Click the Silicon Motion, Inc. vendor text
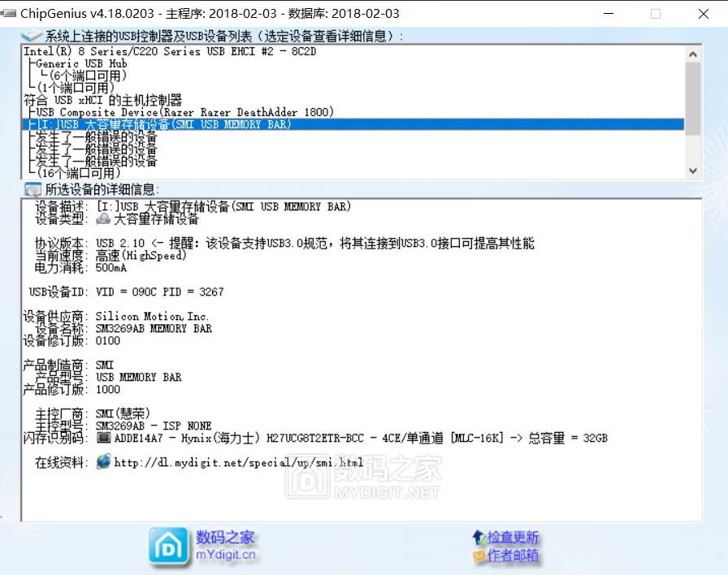 click(x=152, y=317)
